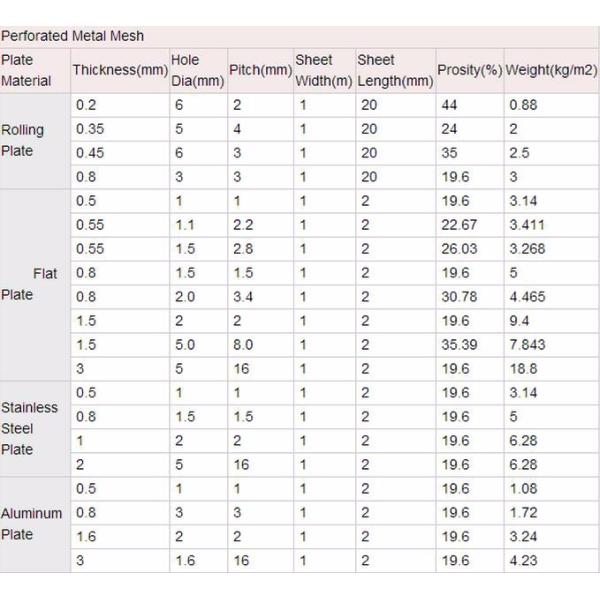Click the Pitch(mm) column header

click(x=259, y=71)
